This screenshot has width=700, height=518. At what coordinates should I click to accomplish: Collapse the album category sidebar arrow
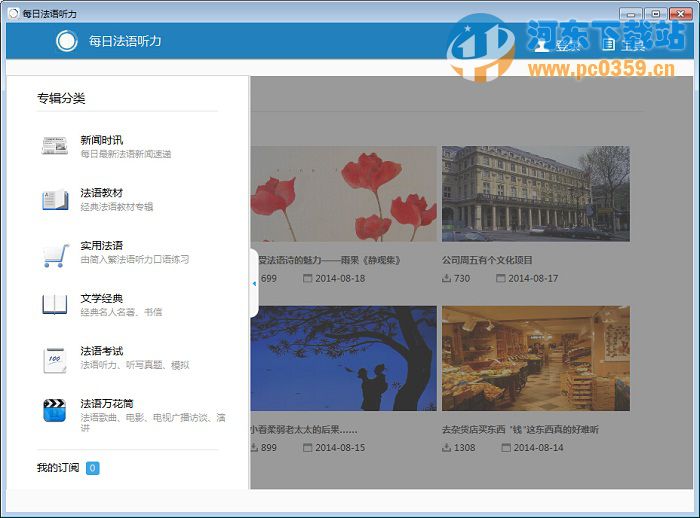254,284
